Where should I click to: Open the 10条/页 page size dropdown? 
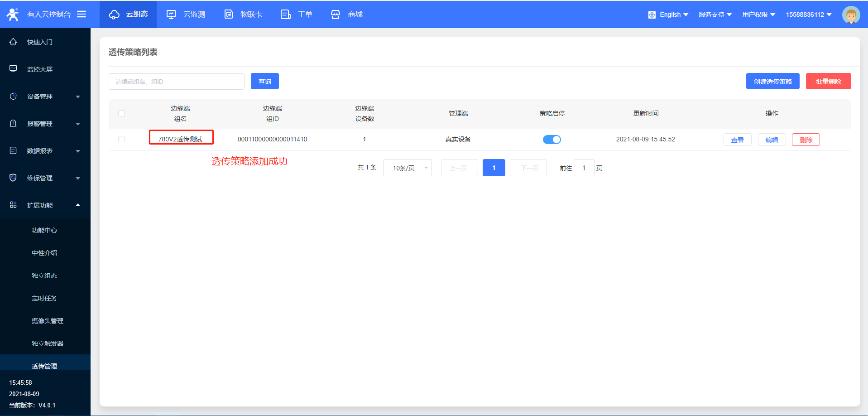click(x=407, y=168)
